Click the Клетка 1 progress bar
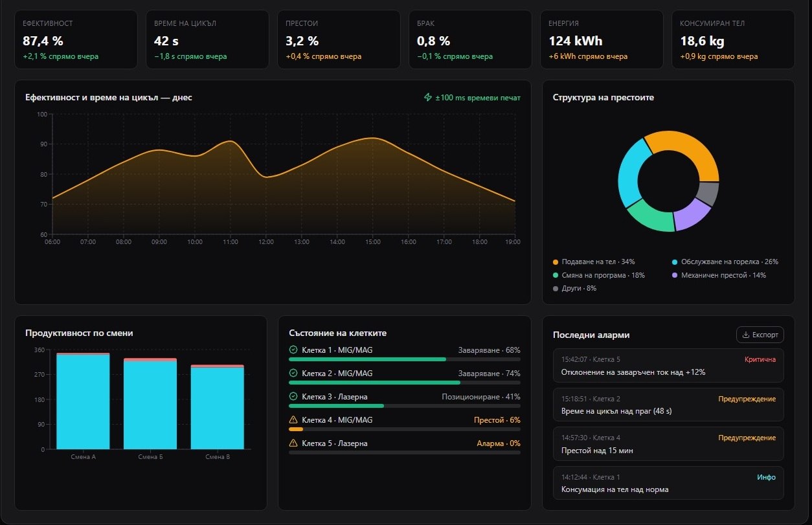The image size is (812, 525). [405, 359]
